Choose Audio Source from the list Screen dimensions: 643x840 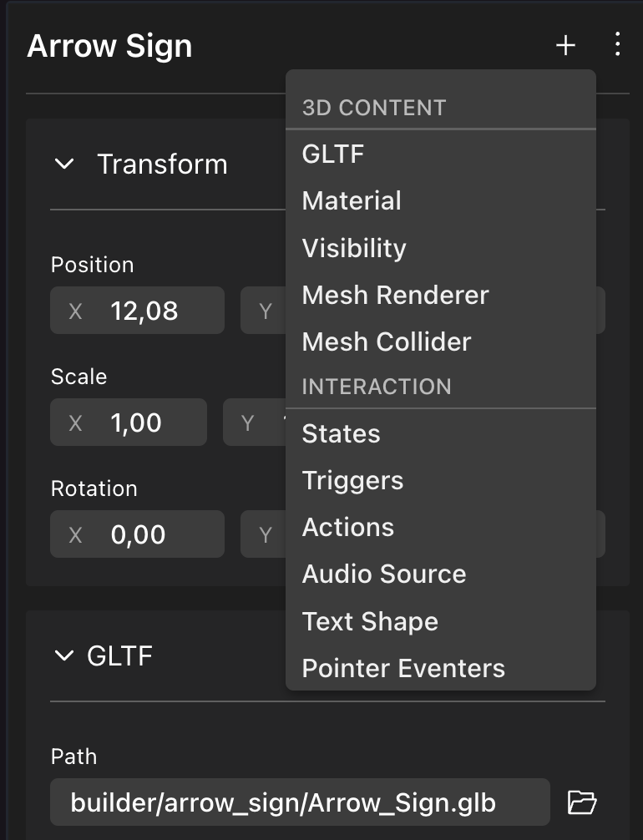[x=384, y=574]
